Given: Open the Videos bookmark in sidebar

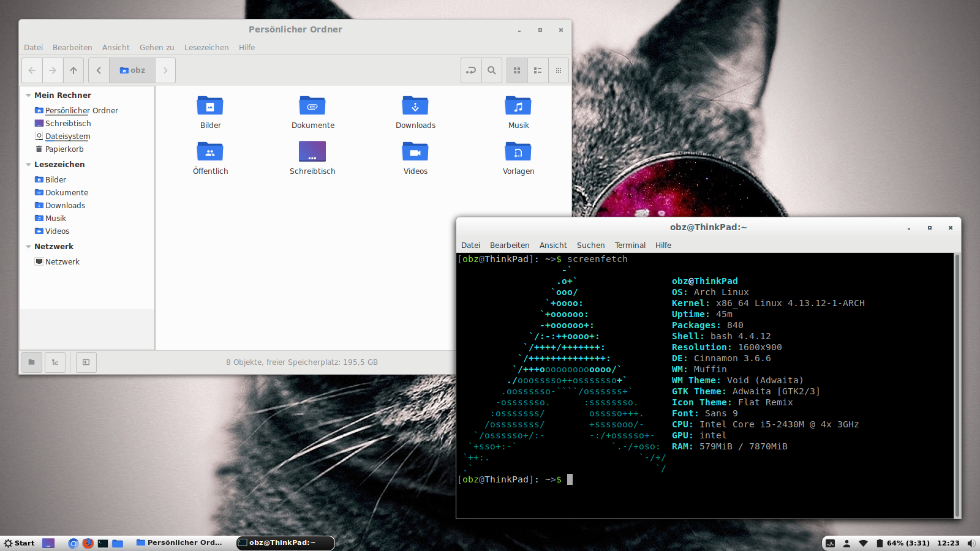Looking at the screenshot, I should point(52,231).
